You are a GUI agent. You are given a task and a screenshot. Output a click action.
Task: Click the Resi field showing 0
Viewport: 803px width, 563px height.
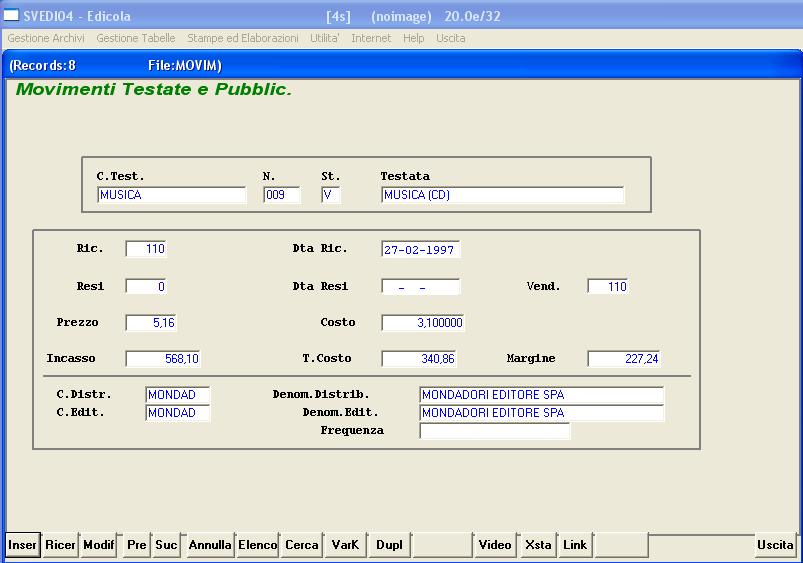coord(146,286)
